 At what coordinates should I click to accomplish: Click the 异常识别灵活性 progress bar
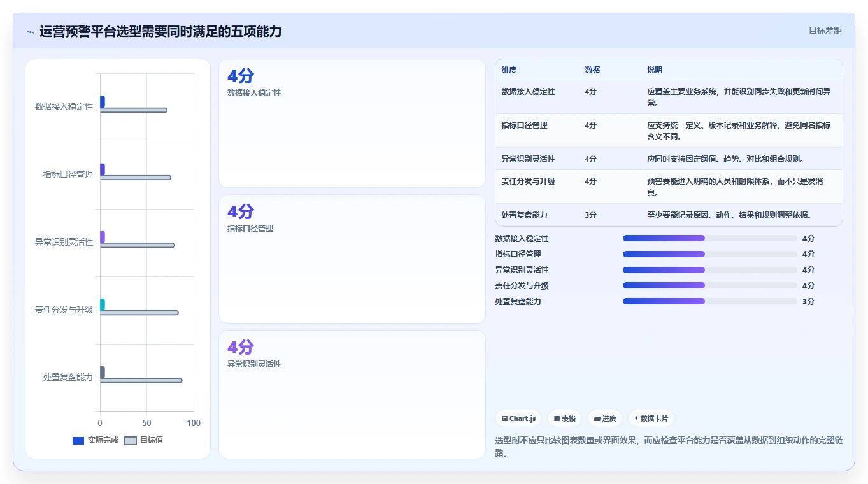pyautogui.click(x=710, y=270)
